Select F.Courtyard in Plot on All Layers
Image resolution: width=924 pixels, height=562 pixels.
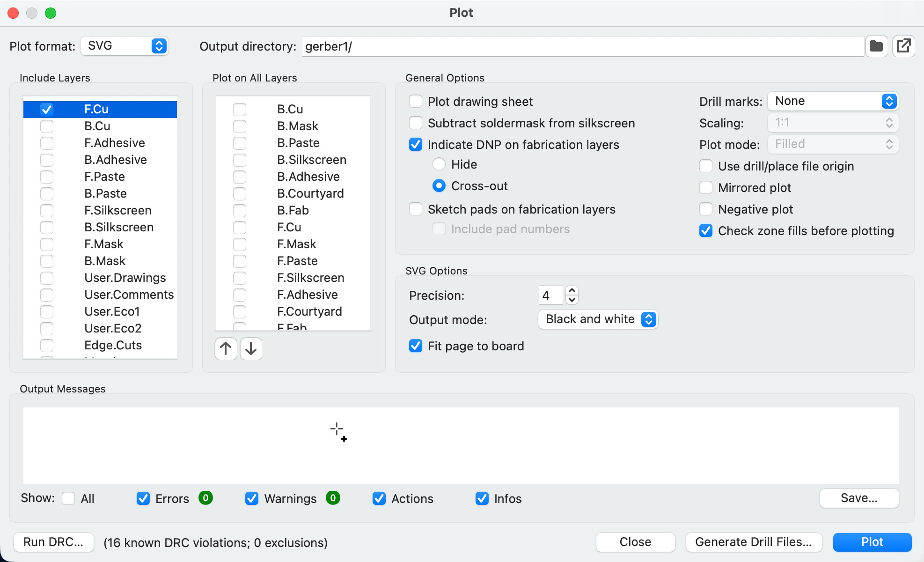[x=309, y=311]
